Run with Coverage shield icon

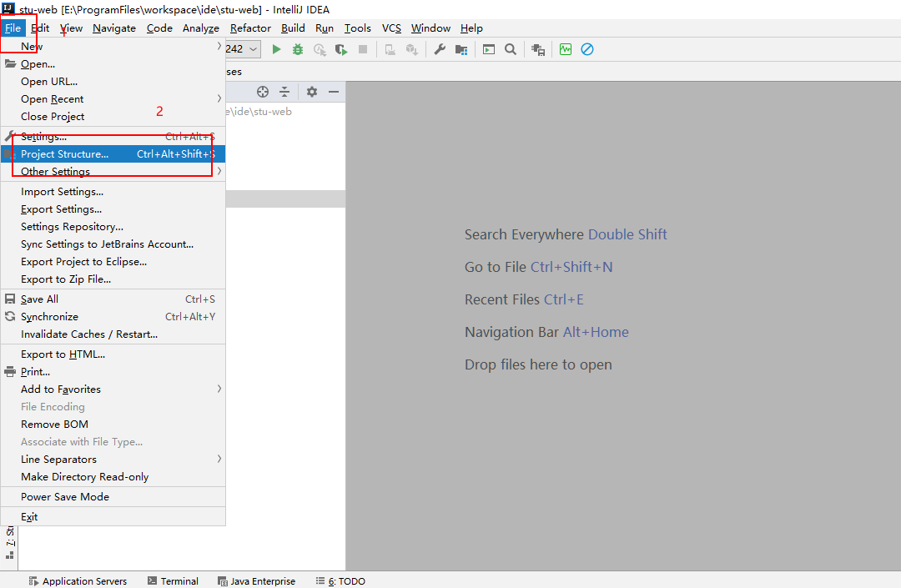coord(341,50)
